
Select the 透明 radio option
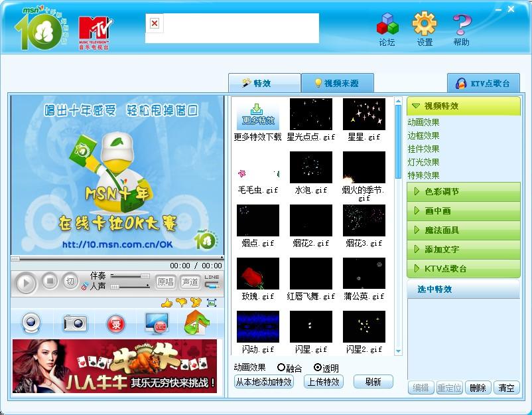coord(318,368)
